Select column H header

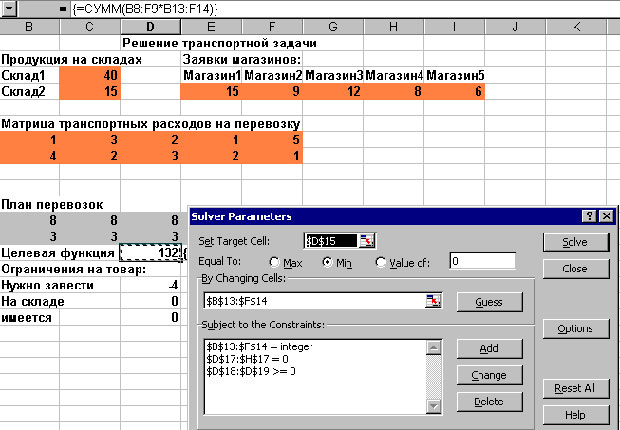[x=393, y=27]
